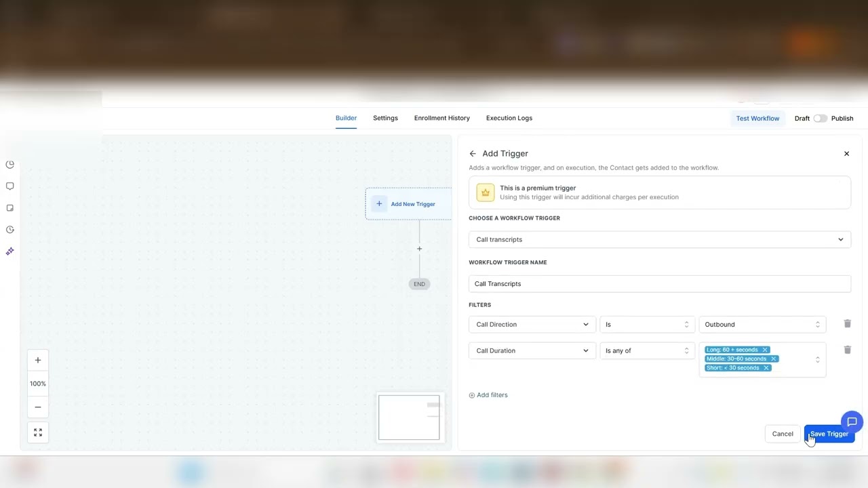Screen dimensions: 868x488
Task: Change the 'Is any of' operator dropdown
Action: 647,350
